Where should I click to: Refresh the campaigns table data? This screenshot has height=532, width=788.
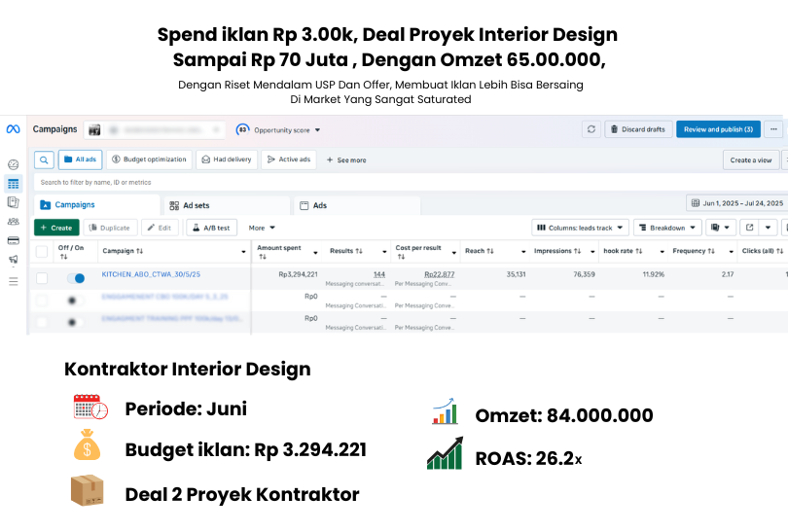(591, 129)
